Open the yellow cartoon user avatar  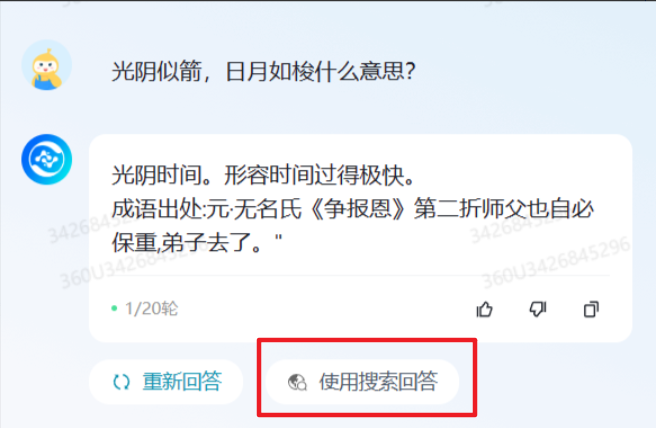coord(46,65)
